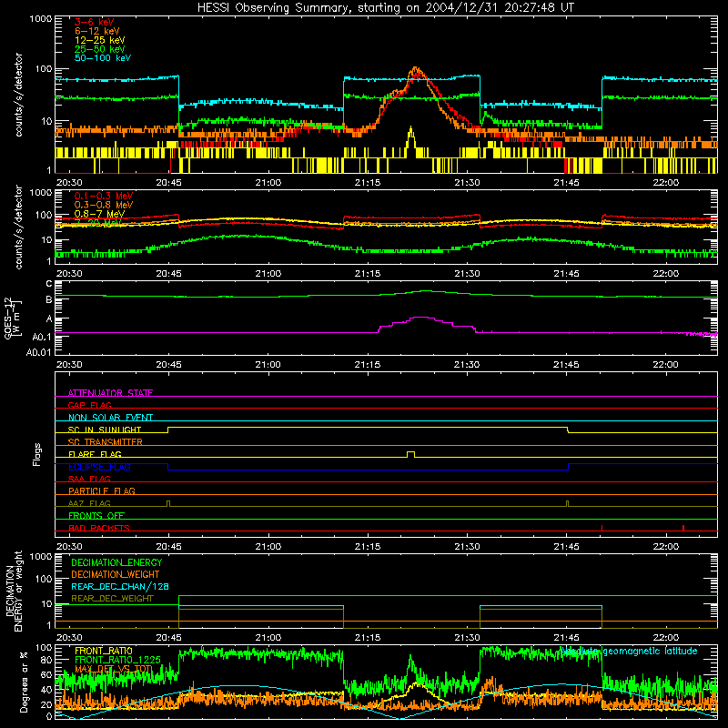728x728 pixels.
Task: Select the C class tick label
Action: (49, 284)
